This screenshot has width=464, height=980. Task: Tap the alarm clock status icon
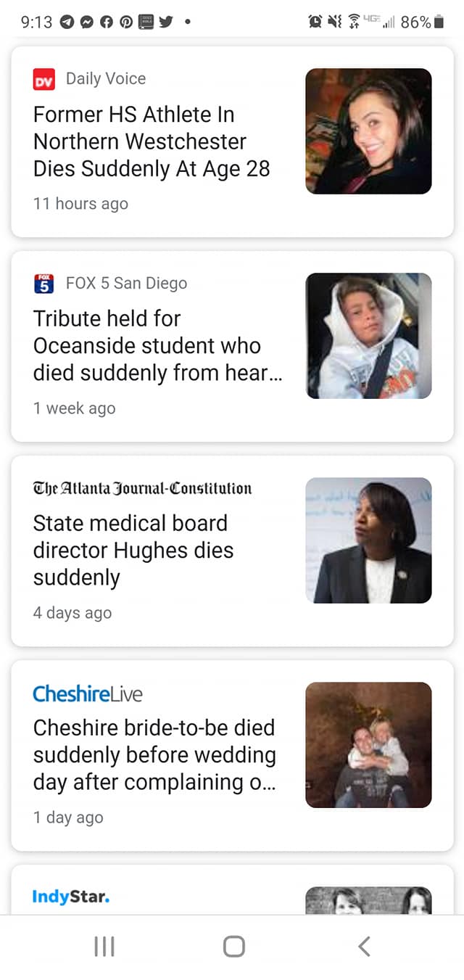(315, 22)
